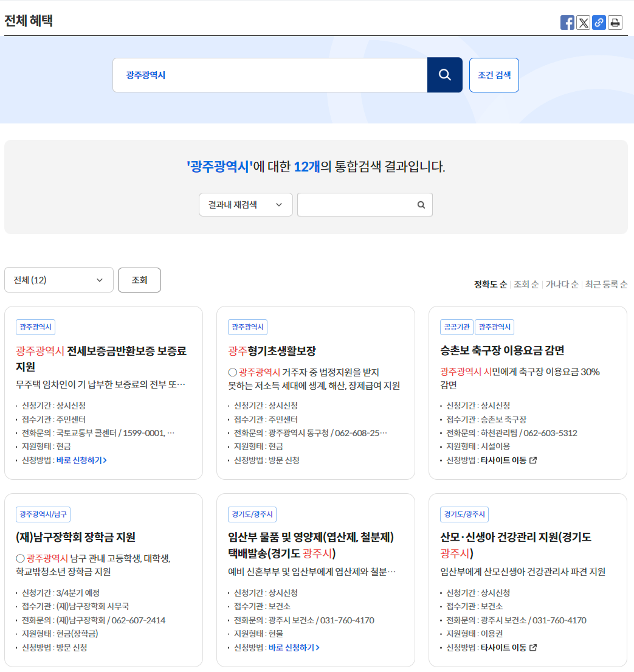Click 무주택 임차인이 기 납부한 보증료 description
634x672 pixels.
[101, 384]
